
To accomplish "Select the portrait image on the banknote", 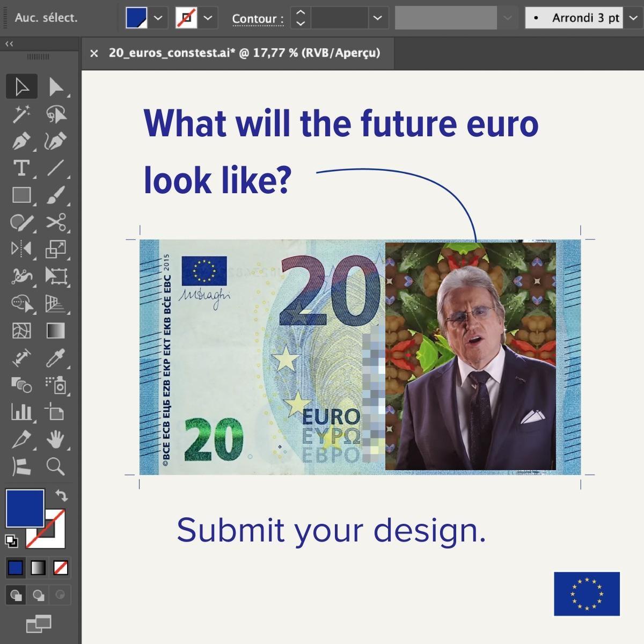I will (471, 356).
